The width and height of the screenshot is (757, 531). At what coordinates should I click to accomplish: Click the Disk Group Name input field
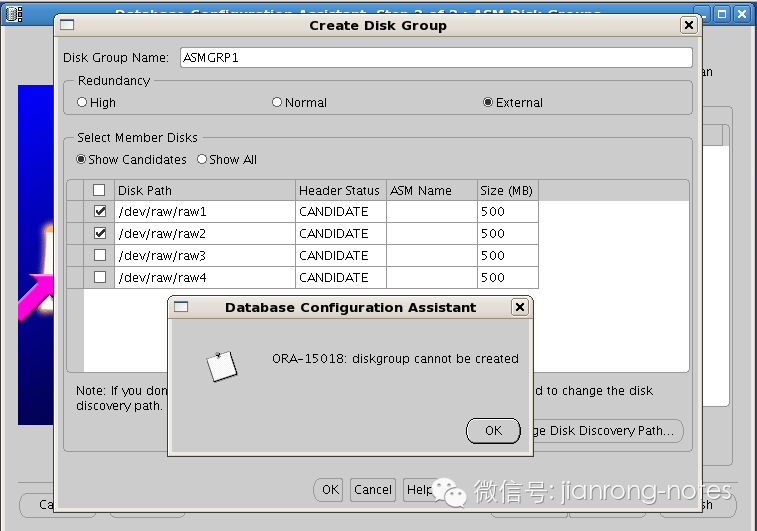tap(436, 57)
